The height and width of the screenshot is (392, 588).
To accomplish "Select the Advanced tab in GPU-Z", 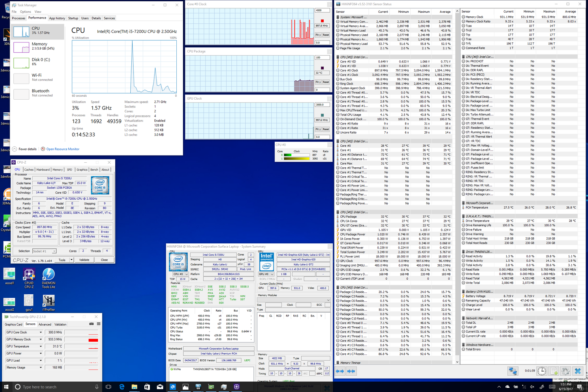I will coord(45,324).
